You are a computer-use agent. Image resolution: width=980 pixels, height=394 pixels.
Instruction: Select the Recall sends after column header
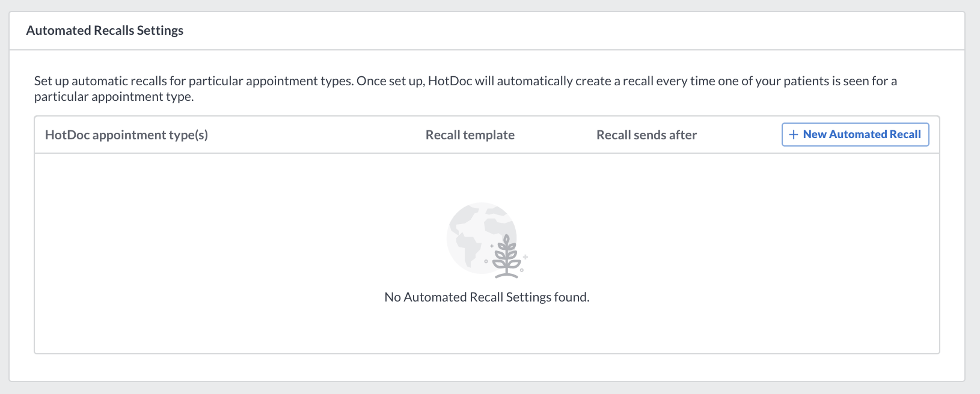coord(646,135)
